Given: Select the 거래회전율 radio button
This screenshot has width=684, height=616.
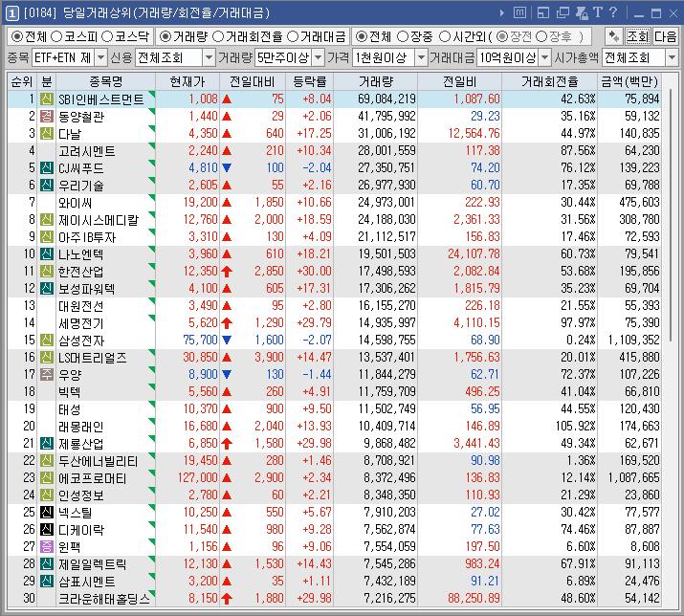Looking at the screenshot, I should pyautogui.click(x=218, y=36).
